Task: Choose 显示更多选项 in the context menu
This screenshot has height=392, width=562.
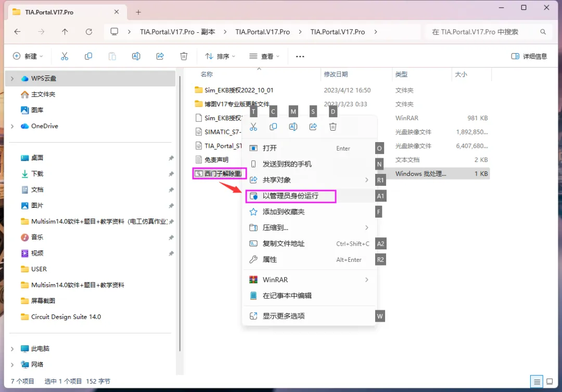Action: (x=309, y=316)
